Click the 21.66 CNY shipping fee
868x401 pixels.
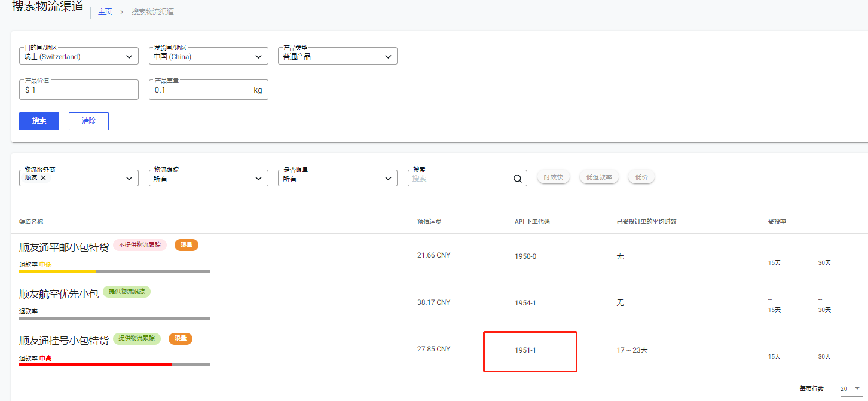click(x=434, y=255)
